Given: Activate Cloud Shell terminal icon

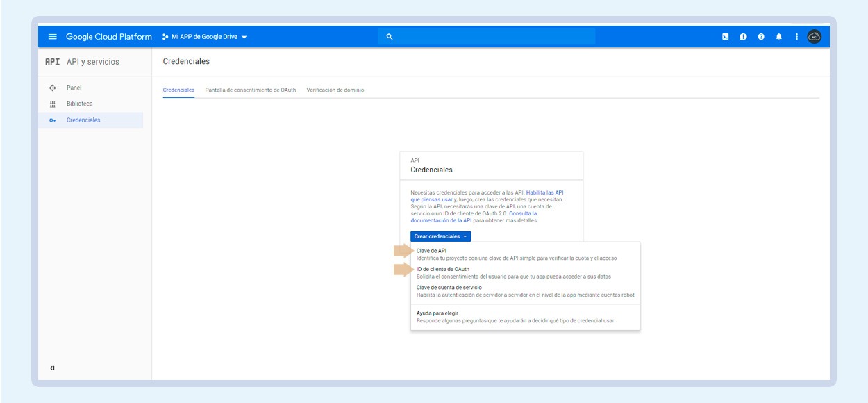Looking at the screenshot, I should coord(725,37).
